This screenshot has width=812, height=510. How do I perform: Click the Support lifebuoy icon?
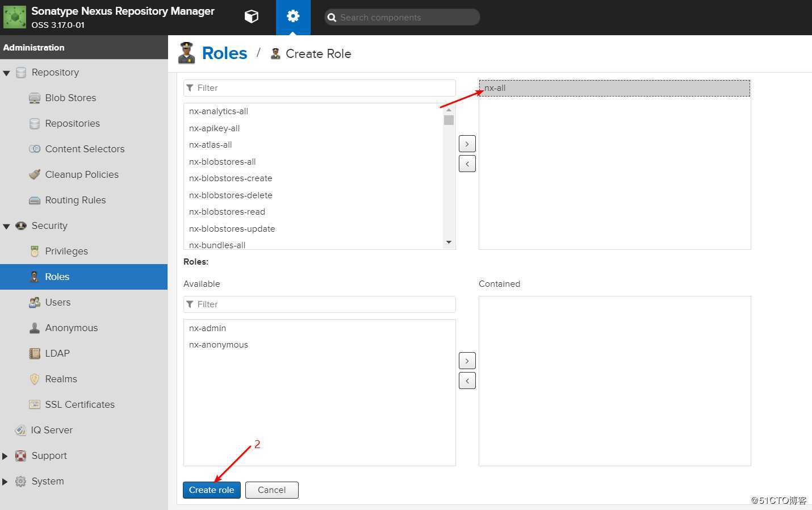(20, 455)
